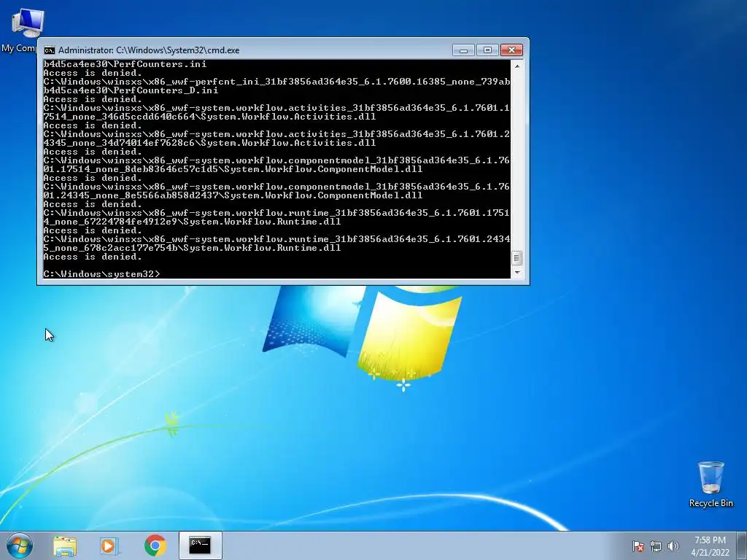Click the 8e5566ab858d2437 ComponentModel.dll line
Image resolution: width=747 pixels, height=560 pixels.
click(233, 195)
